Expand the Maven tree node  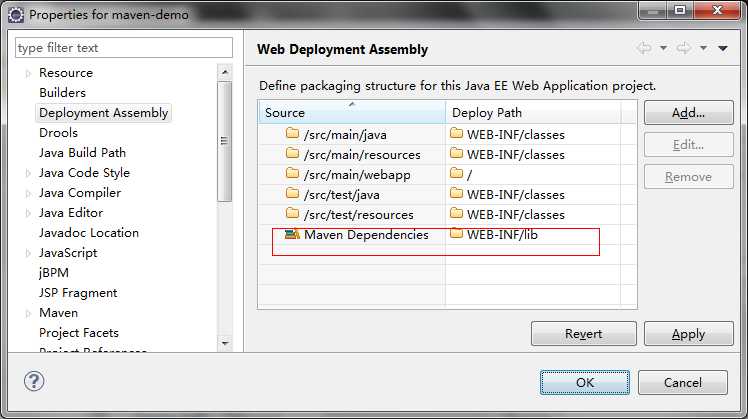click(28, 314)
